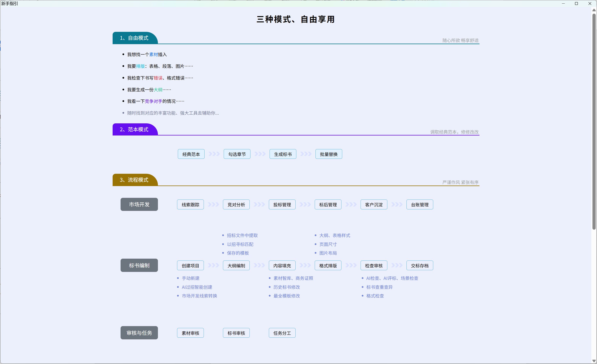Viewport: 597px width, 364px height.
Task: Open 线索跟踪 in market development
Action: pyautogui.click(x=190, y=205)
